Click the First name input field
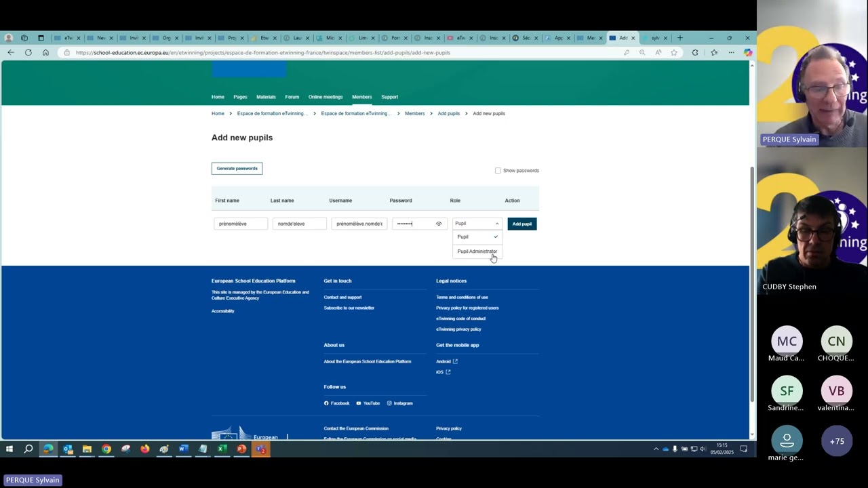This screenshot has width=868, height=488. click(x=241, y=224)
